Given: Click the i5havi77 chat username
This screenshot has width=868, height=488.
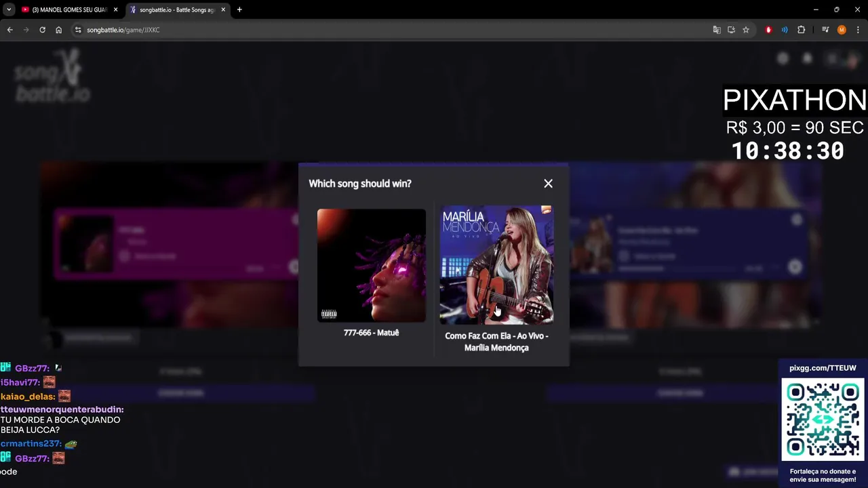Looking at the screenshot, I should [20, 382].
